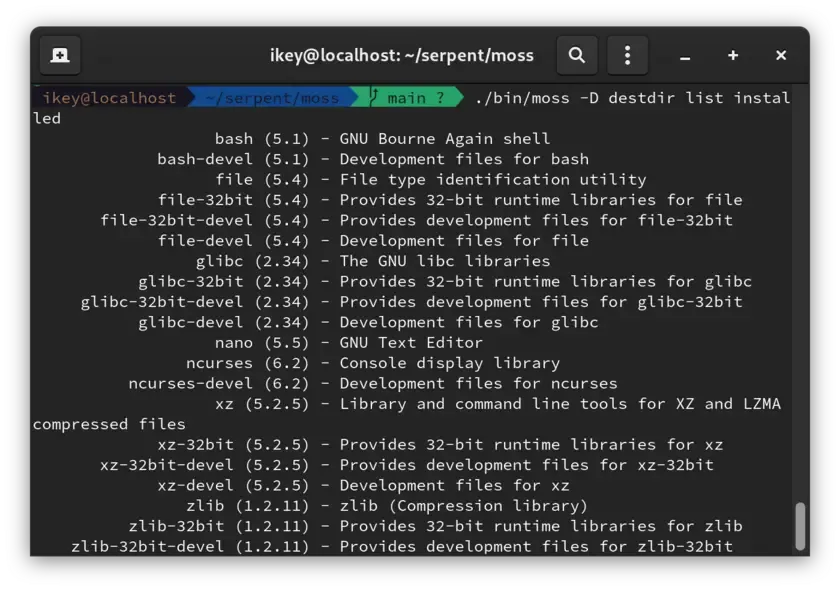Close the terminal window
The width and height of the screenshot is (840, 590).
point(781,55)
